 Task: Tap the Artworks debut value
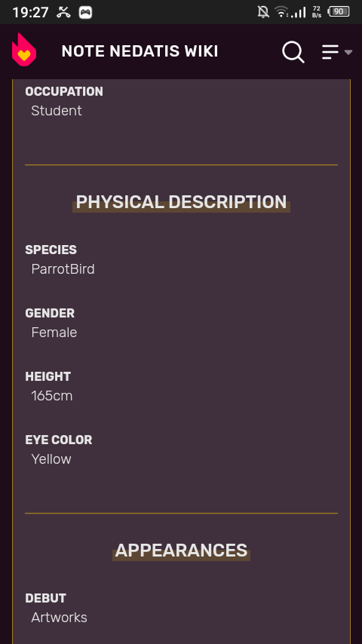(59, 618)
